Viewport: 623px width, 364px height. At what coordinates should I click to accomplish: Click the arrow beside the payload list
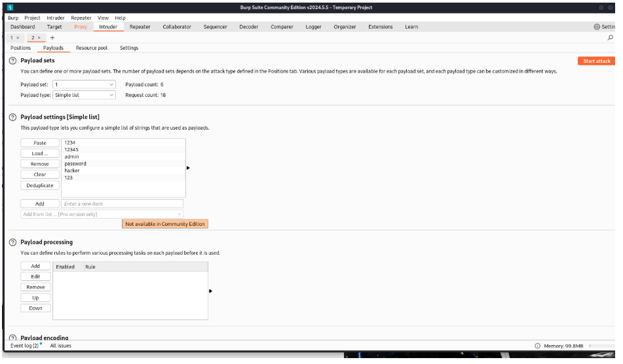189,168
